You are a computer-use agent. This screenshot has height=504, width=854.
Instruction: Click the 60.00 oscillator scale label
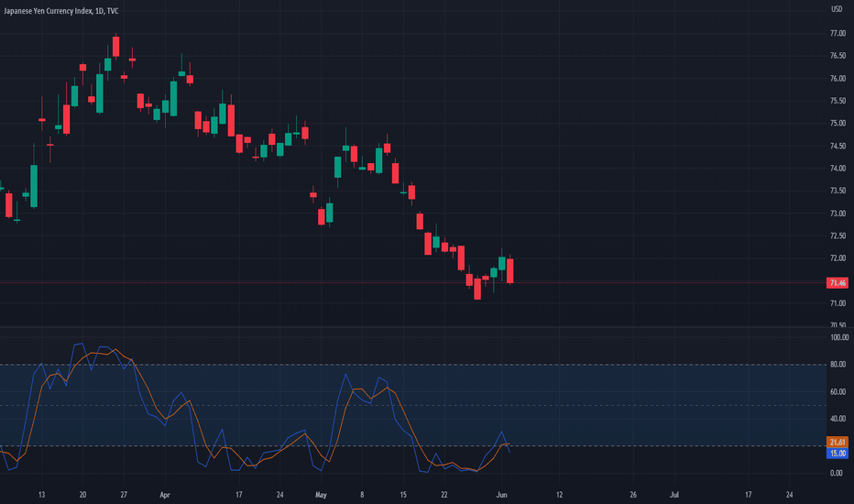click(x=838, y=392)
